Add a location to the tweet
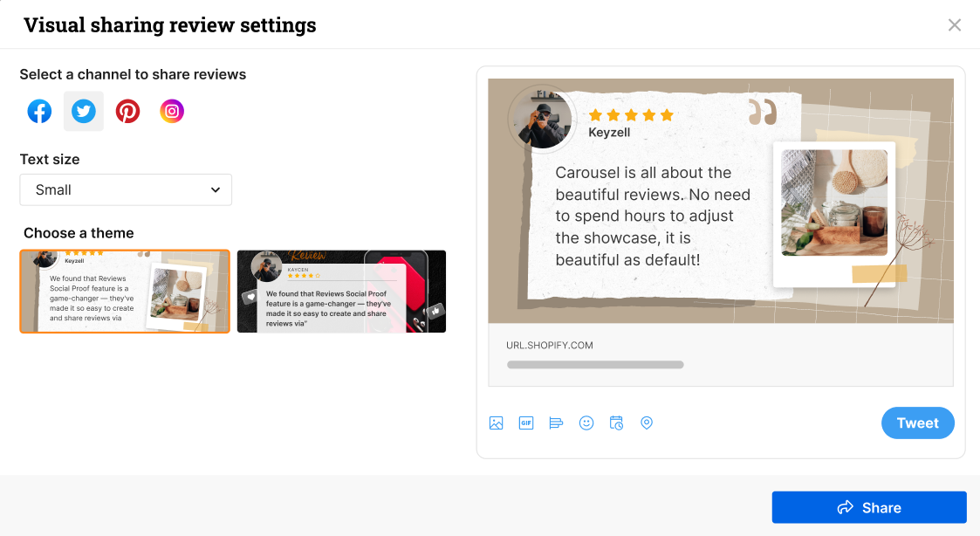980x536 pixels. (x=647, y=423)
